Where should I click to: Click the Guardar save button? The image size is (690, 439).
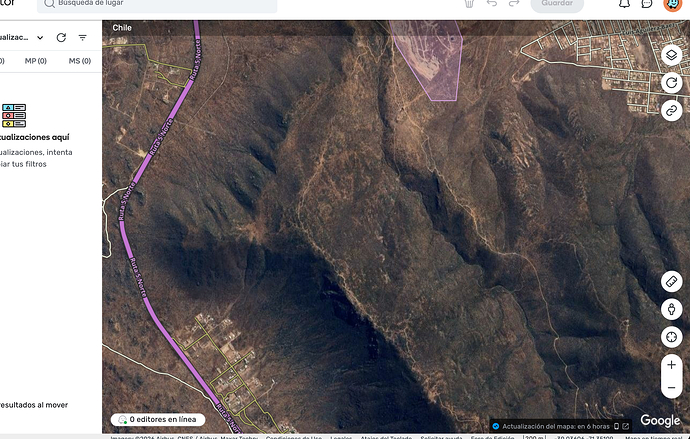tap(556, 4)
